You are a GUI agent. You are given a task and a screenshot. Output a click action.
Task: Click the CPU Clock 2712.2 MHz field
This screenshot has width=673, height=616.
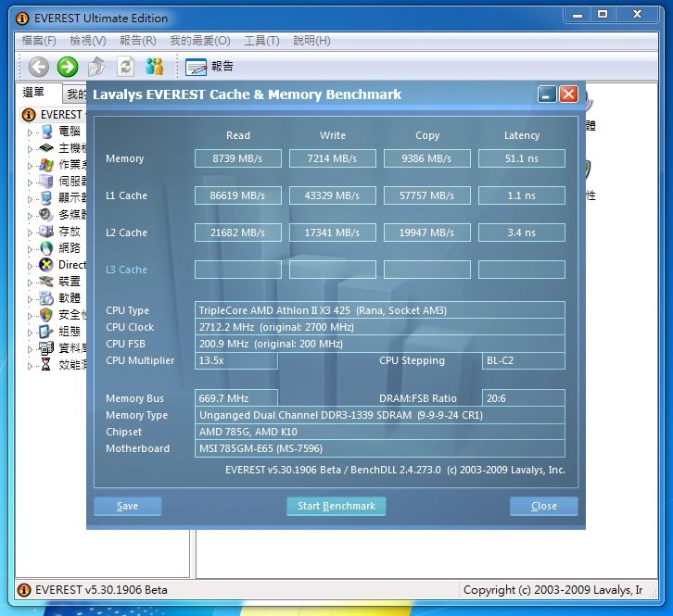tap(380, 327)
